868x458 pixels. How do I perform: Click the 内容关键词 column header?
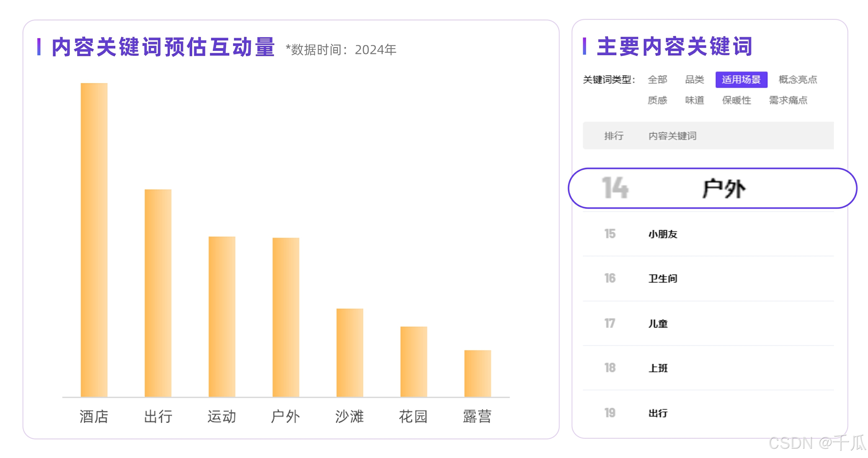(x=672, y=136)
